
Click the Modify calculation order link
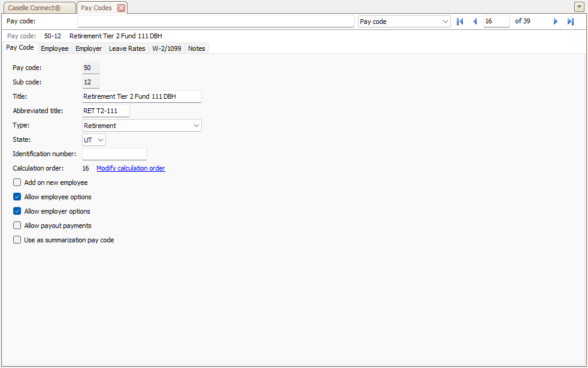pyautogui.click(x=131, y=168)
